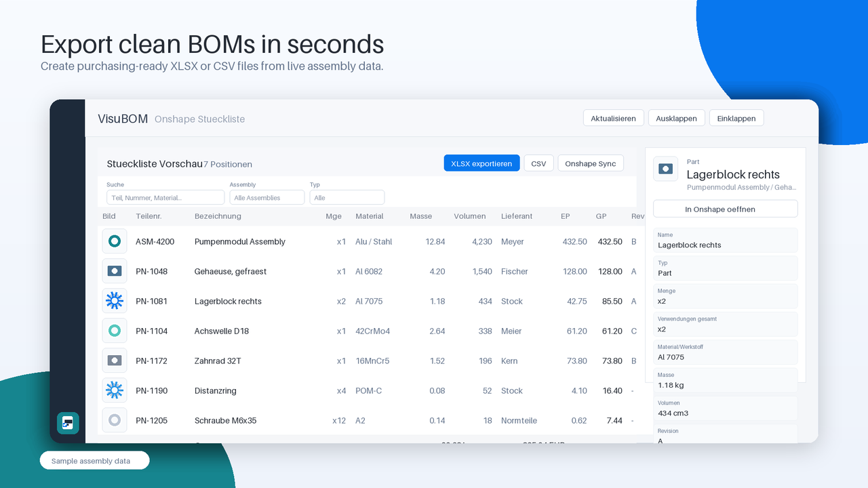Viewport: 868px width, 488px height.
Task: Click quantity x12 in the Schraube row
Action: click(339, 420)
